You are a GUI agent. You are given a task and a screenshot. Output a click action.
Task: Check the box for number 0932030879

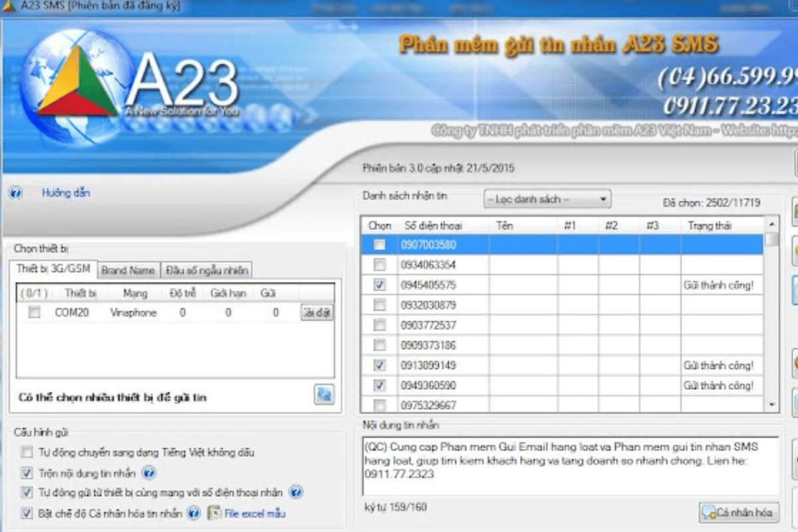(x=379, y=305)
